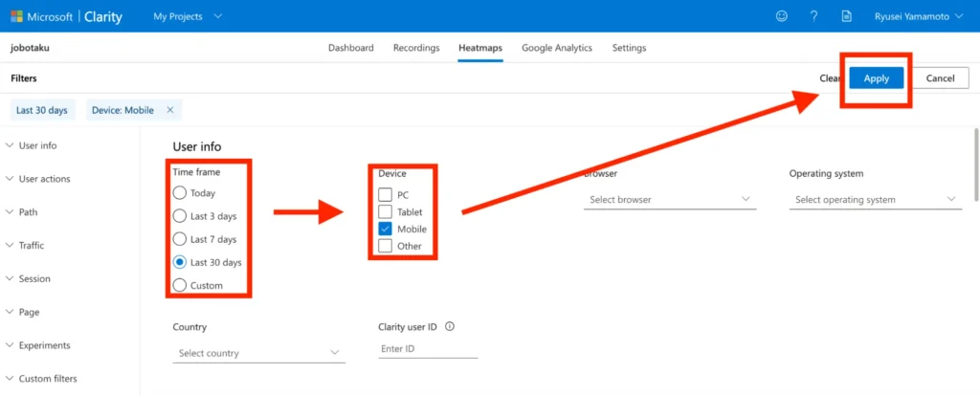Open the Select country dropdown
The width and height of the screenshot is (980, 396).
(258, 353)
